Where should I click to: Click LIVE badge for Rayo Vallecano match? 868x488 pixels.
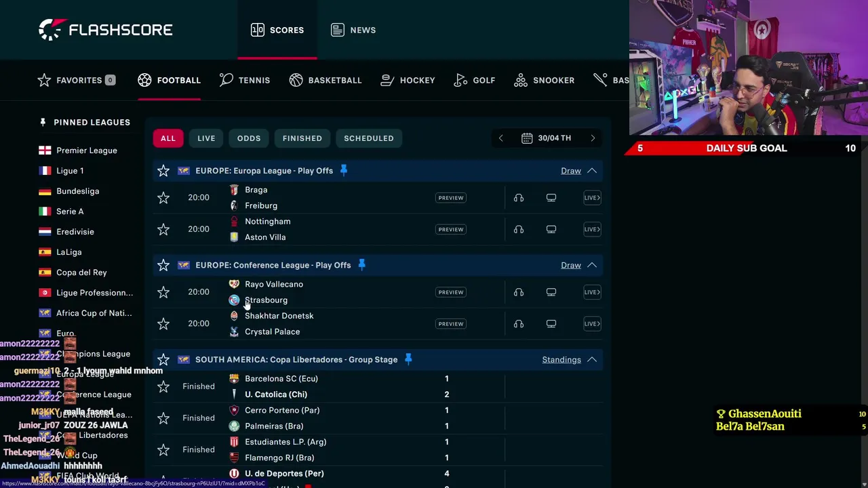pyautogui.click(x=592, y=292)
